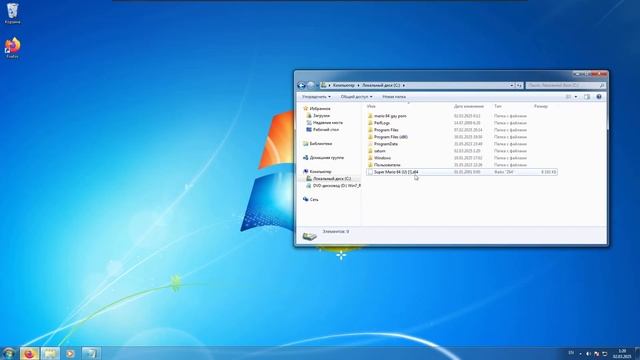Open Рабочий стол in navigation pane
Viewport: 640px width, 360px height.
(x=326, y=129)
